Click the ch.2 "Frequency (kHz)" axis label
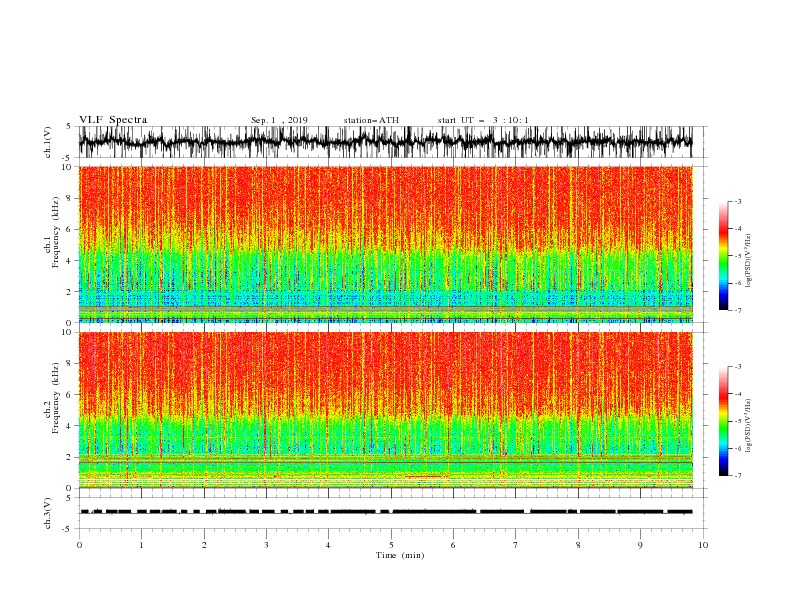Screen dimensions: 792x612 click(x=55, y=398)
